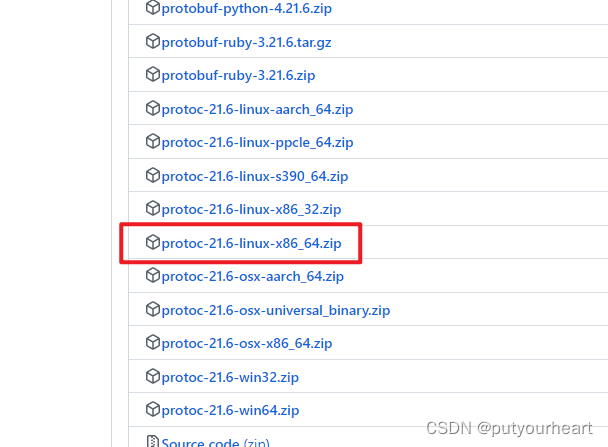Download protoc-21.6-linux-ppcle_64.zip
Screen dimensions: 608x447
click(x=257, y=143)
